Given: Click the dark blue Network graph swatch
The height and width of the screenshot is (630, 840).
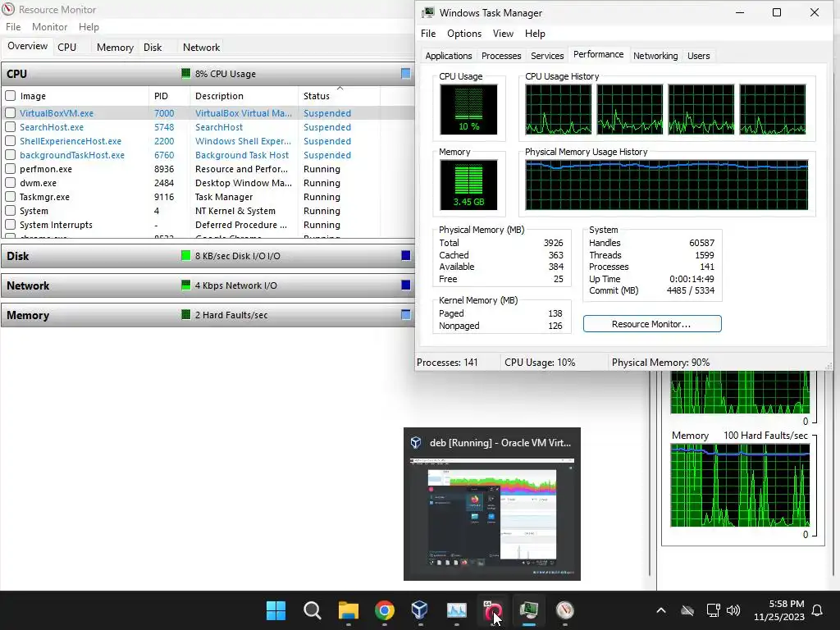Looking at the screenshot, I should 406,285.
